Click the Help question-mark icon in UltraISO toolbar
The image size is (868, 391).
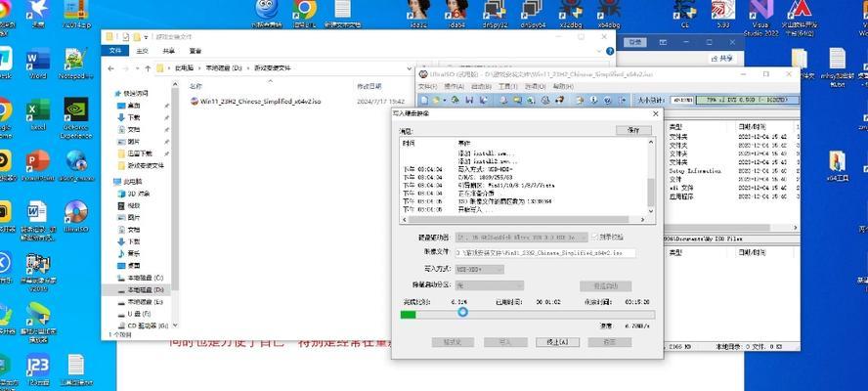607,100
